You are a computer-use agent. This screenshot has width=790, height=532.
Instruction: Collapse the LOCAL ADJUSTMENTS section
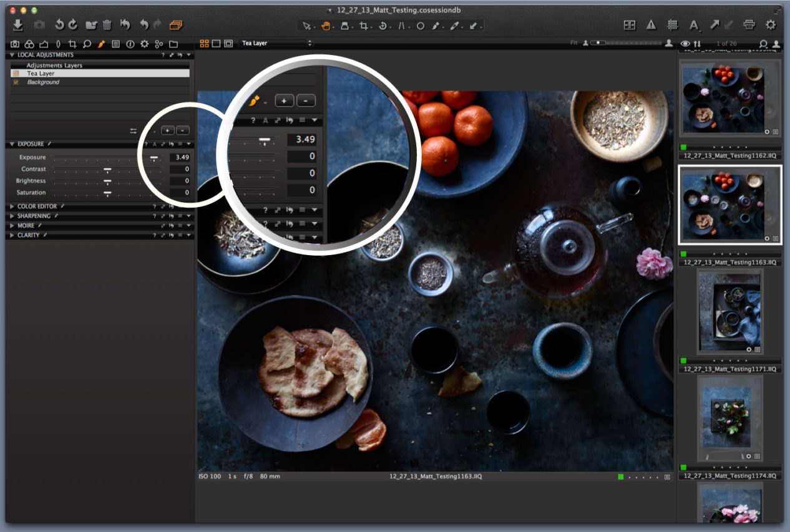tap(11, 55)
